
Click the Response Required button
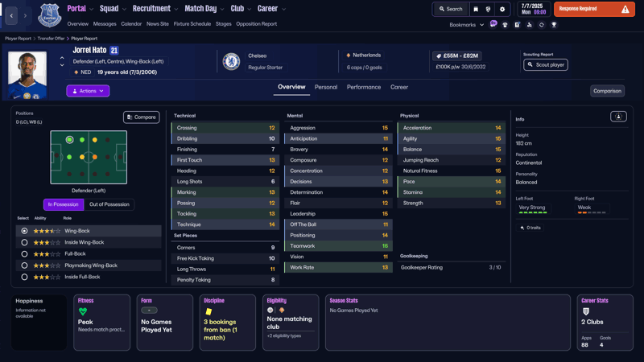click(x=594, y=9)
